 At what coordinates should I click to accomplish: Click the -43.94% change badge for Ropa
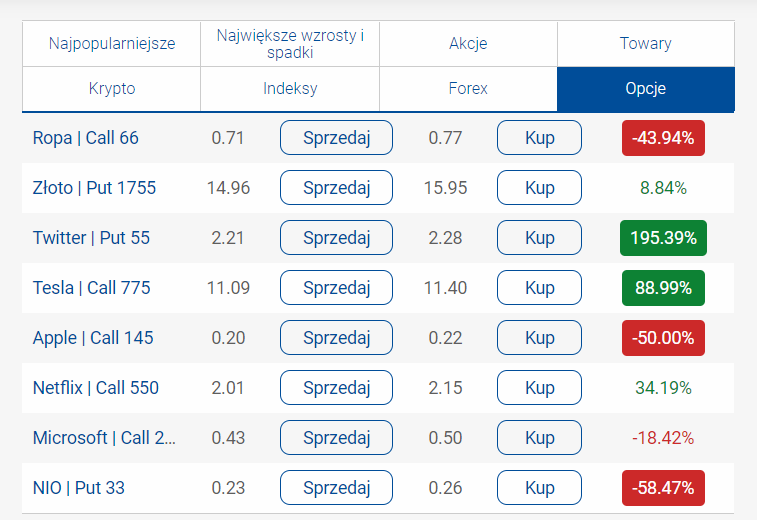coord(663,138)
